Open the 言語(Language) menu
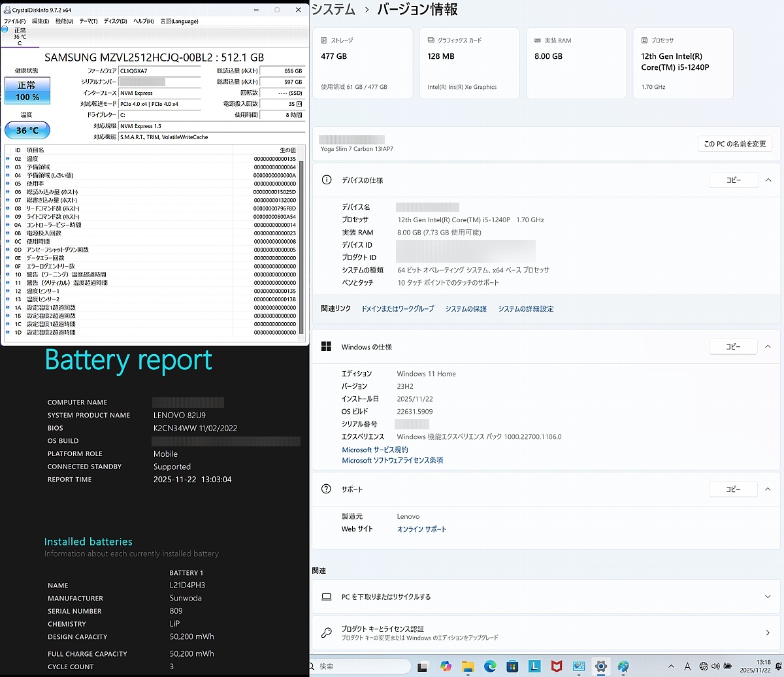 tap(179, 21)
